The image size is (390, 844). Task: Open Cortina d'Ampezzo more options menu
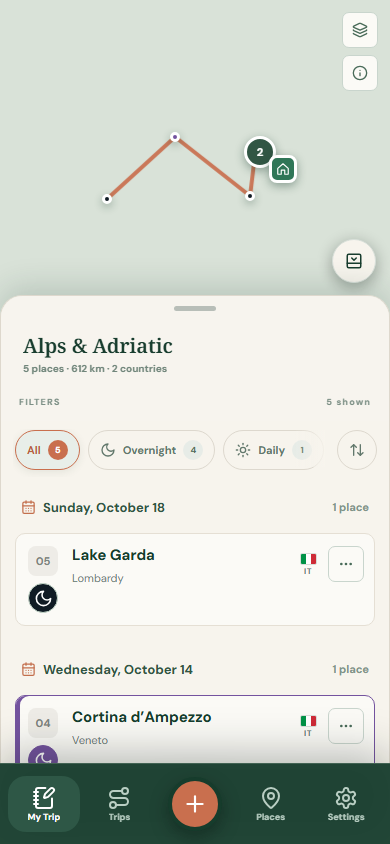(346, 726)
